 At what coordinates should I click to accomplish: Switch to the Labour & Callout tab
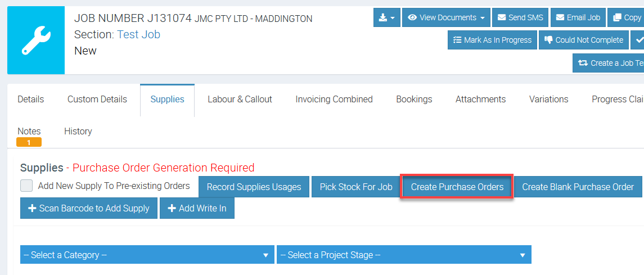(x=240, y=100)
